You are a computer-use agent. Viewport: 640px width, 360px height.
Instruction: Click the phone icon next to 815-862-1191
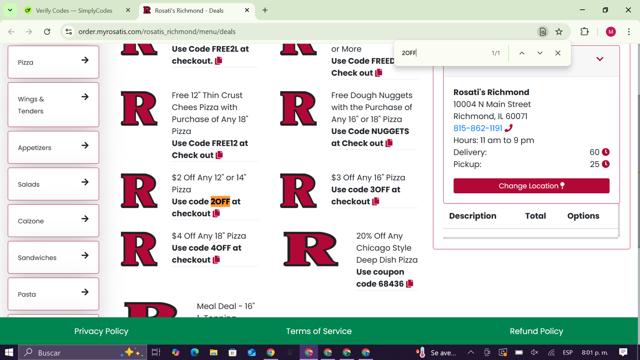pos(509,128)
